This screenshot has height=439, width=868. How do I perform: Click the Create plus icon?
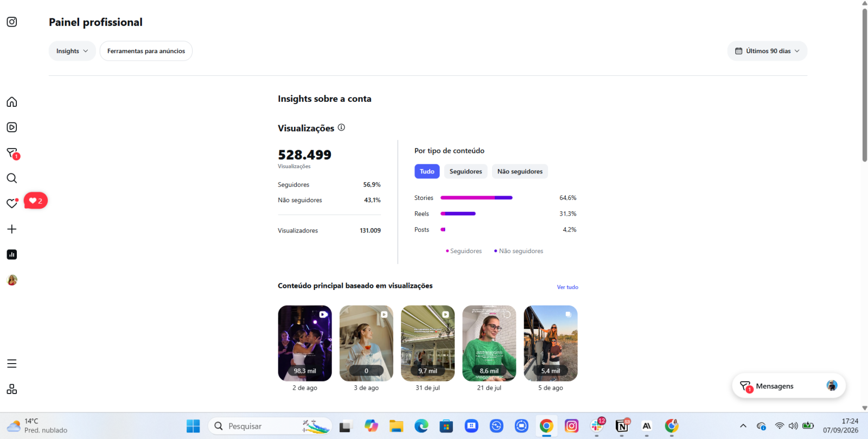pos(12,229)
